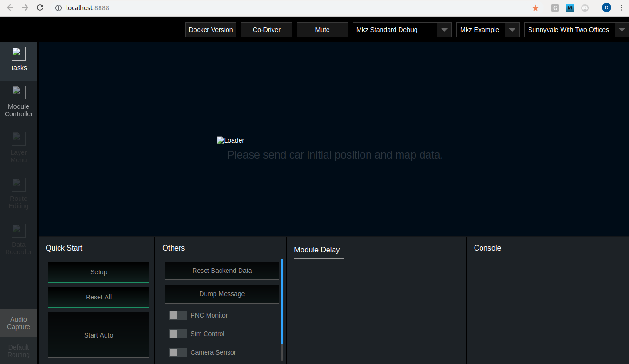Open the Mkz Standard Debug mode dropdown
Viewport: 629px width, 364px height.
click(402, 30)
